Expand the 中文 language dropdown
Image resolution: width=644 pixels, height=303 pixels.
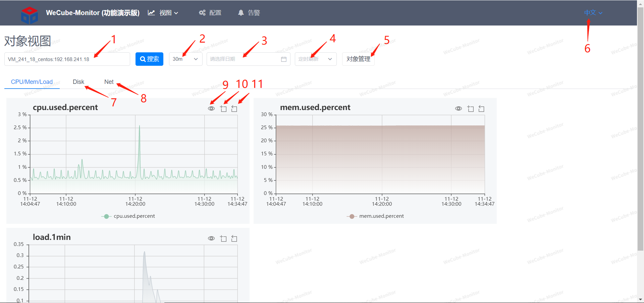point(593,13)
